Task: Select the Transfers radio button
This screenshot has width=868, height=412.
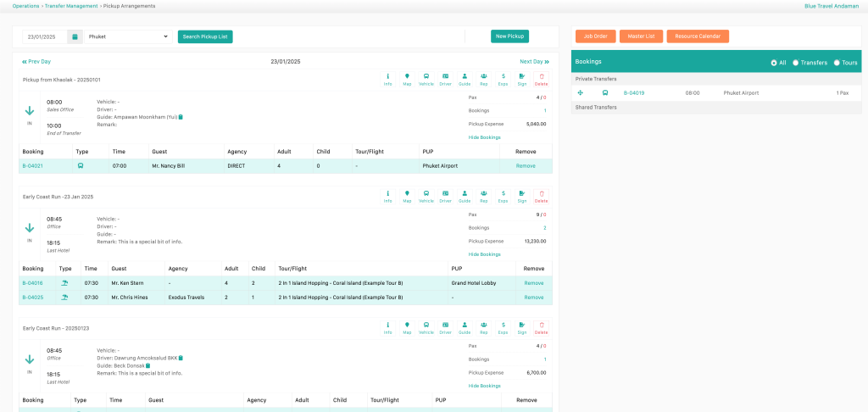Action: [795, 63]
